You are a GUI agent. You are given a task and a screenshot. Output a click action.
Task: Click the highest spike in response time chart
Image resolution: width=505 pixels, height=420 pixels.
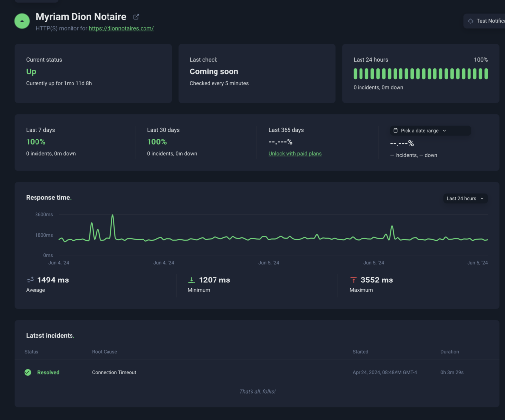tap(113, 216)
